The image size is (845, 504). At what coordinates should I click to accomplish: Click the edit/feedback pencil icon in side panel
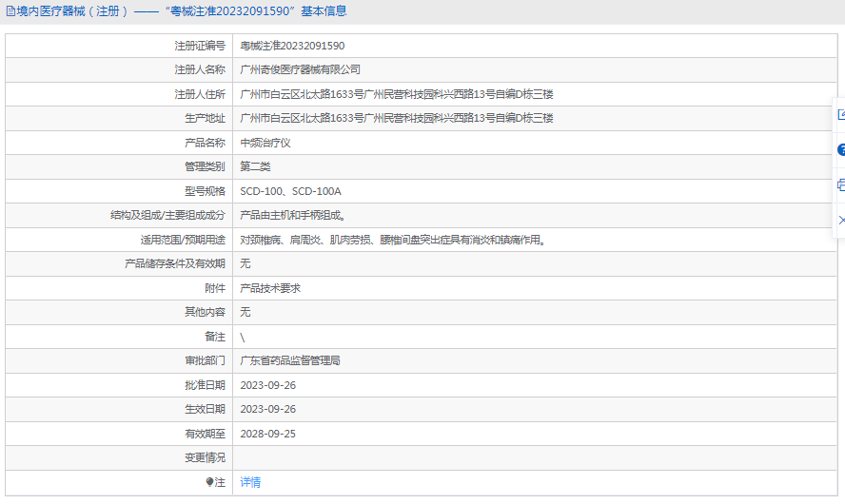[x=841, y=115]
